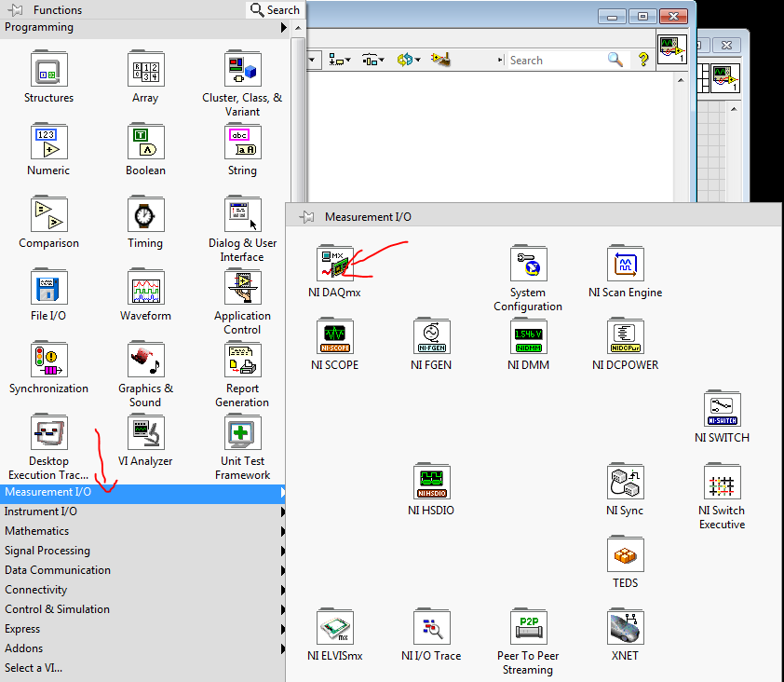Open the Waveform palette
784x682 pixels.
coord(145,287)
